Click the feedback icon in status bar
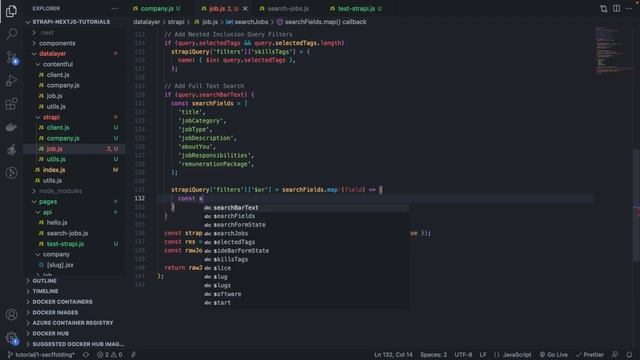The width and height of the screenshot is (640, 360). [x=615, y=355]
